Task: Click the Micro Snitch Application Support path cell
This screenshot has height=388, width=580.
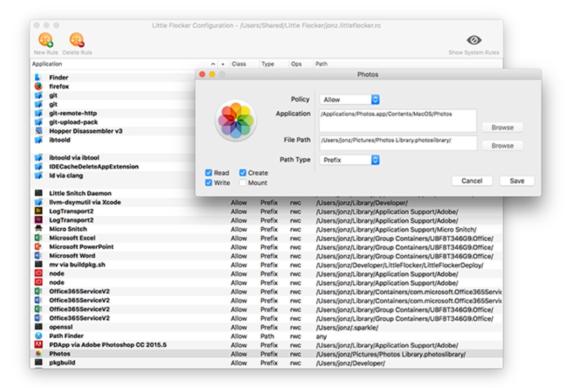Action: click(396, 229)
